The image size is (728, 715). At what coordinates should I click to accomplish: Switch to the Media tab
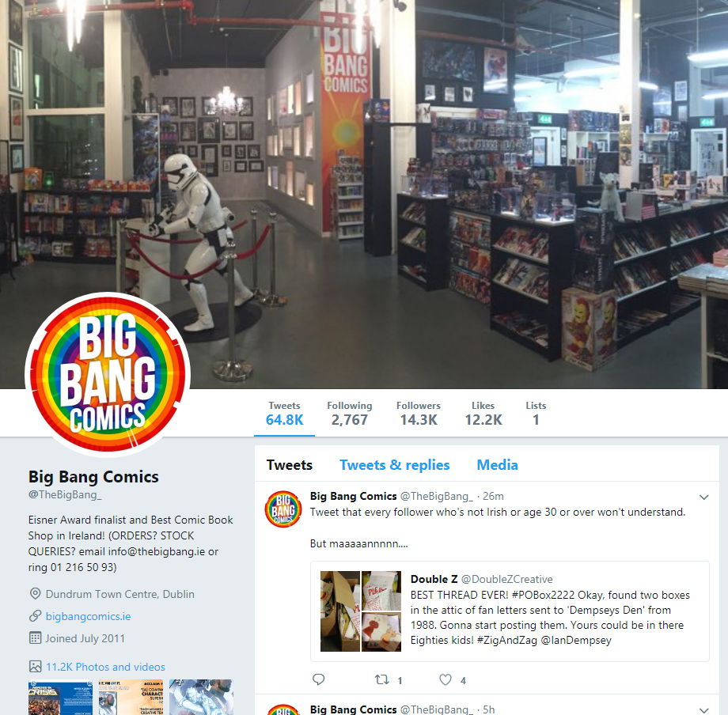[x=497, y=465]
